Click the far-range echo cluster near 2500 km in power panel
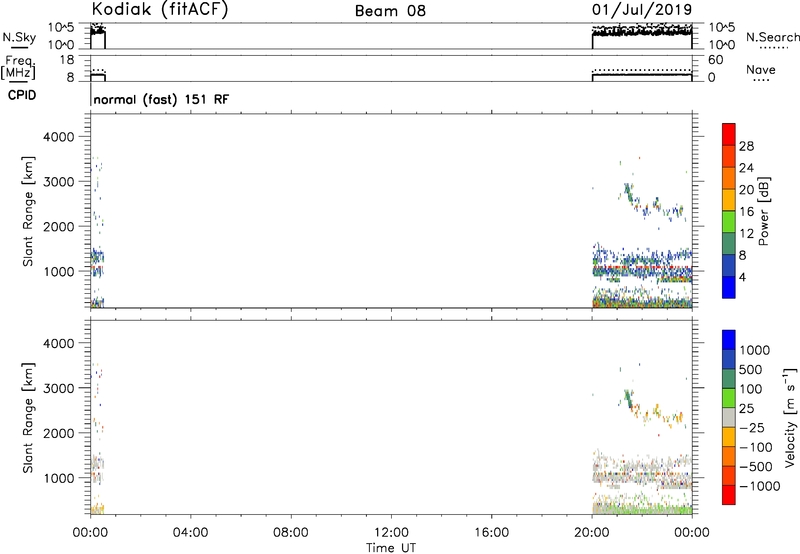The width and height of the screenshot is (800, 554). 653,203
